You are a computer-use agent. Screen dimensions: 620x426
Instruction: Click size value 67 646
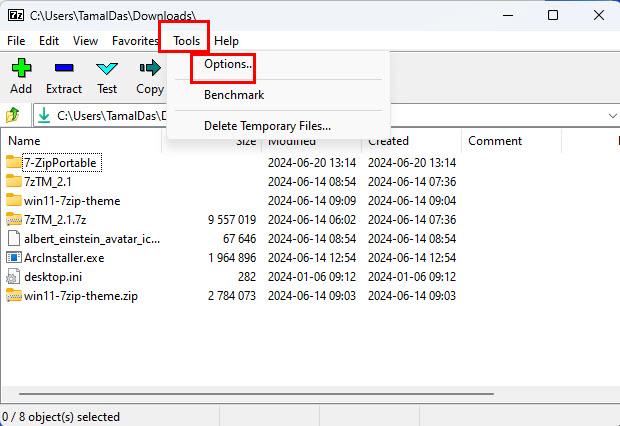point(240,239)
